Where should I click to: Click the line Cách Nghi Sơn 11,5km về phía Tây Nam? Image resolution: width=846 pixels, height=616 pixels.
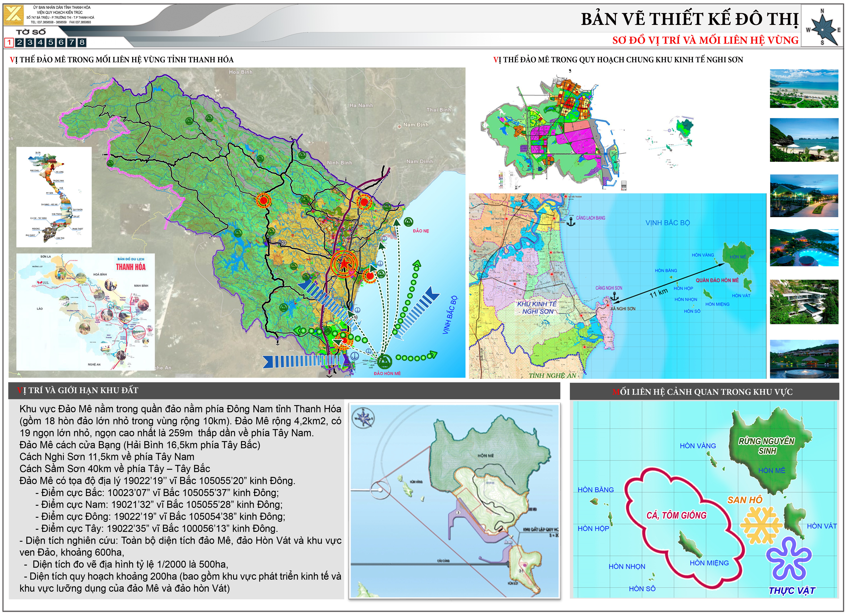click(x=107, y=457)
